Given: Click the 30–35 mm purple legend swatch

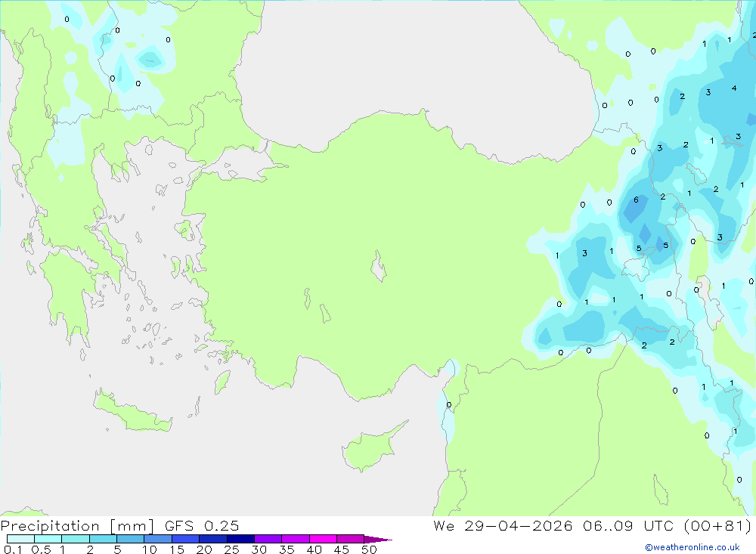Looking at the screenshot, I should (268, 539).
